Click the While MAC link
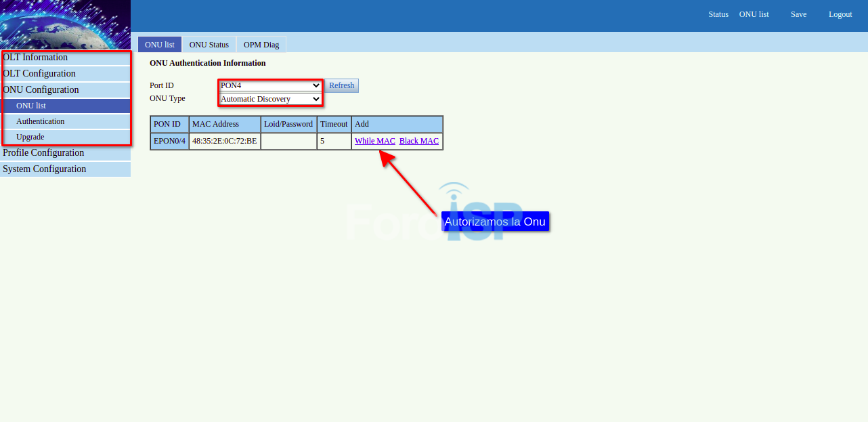 coord(374,141)
